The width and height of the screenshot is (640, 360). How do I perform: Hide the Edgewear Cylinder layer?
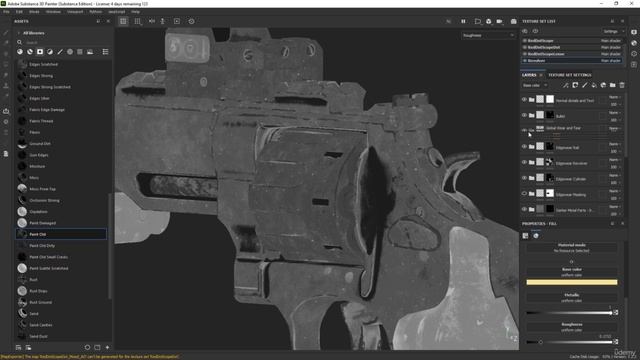click(x=524, y=178)
